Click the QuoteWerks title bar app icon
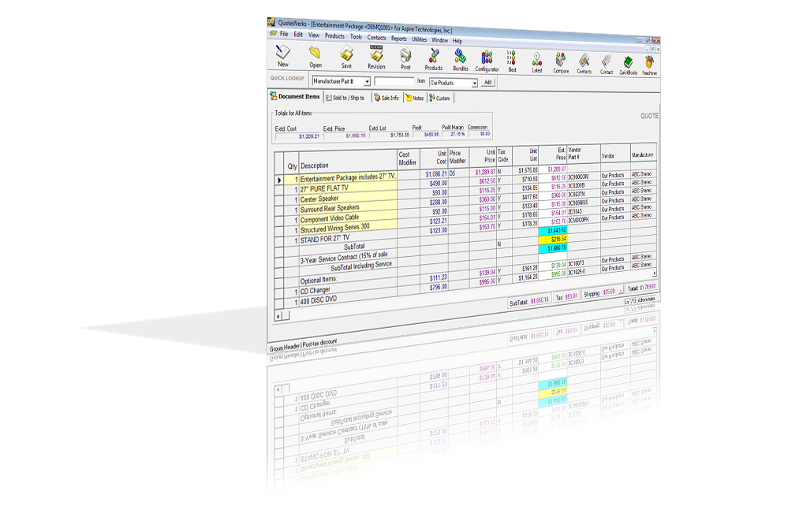The height and width of the screenshot is (532, 799). 271,22
